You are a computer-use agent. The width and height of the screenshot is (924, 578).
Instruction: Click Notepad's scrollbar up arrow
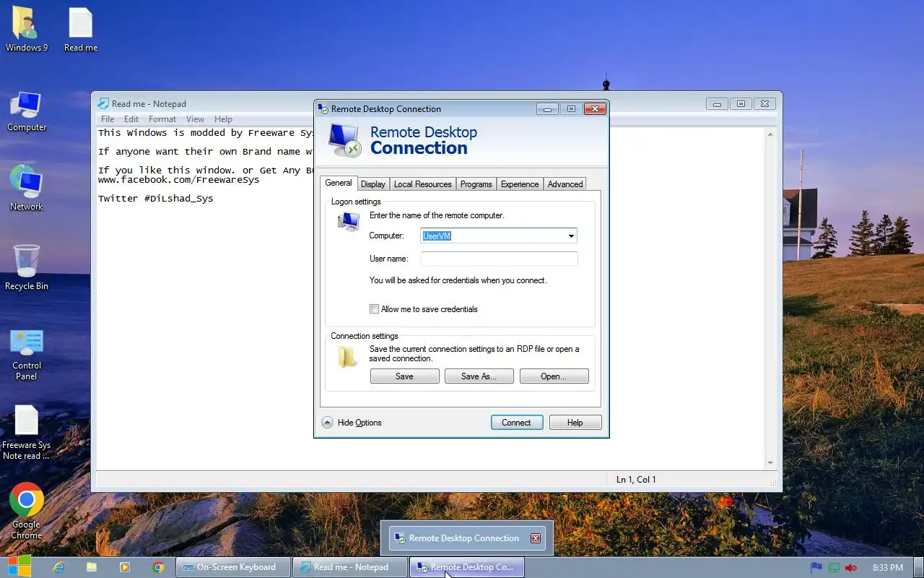(770, 134)
